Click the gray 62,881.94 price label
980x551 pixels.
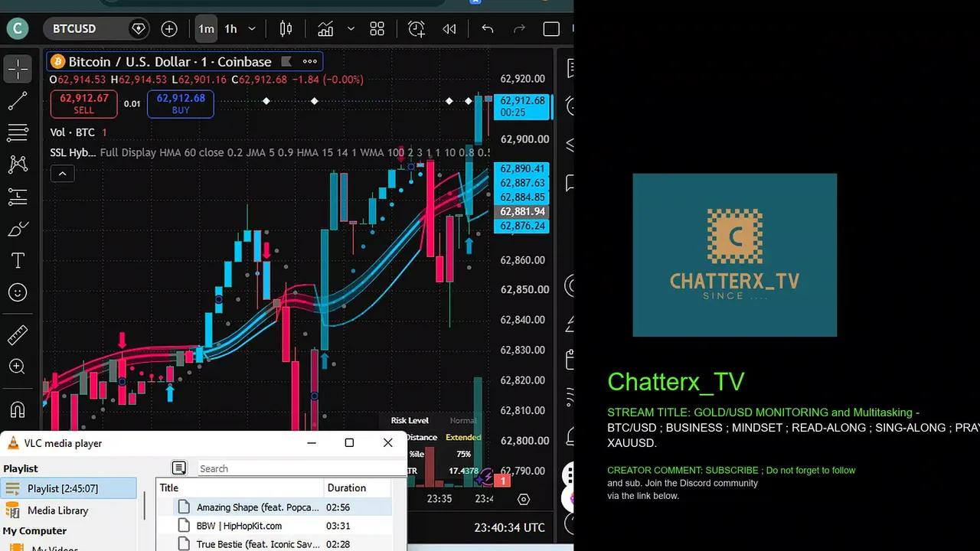coord(522,212)
